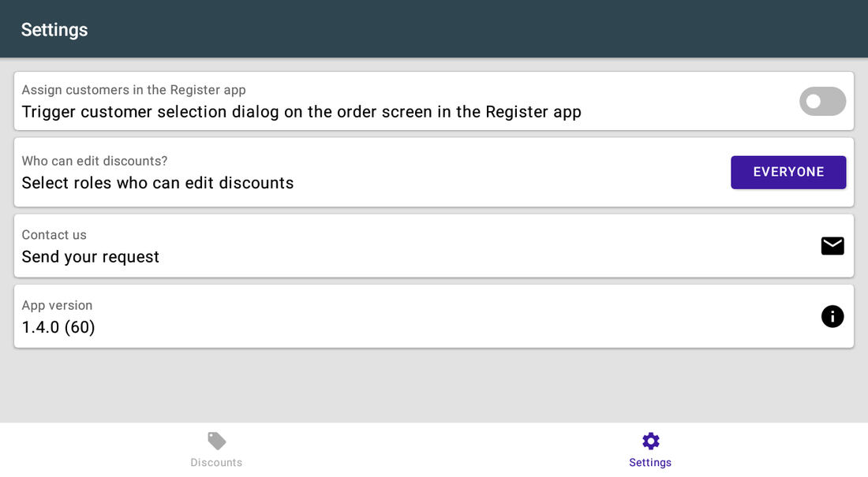Viewport: 868px width, 477px height.
Task: Click the 'Contact us' label
Action: pos(54,235)
